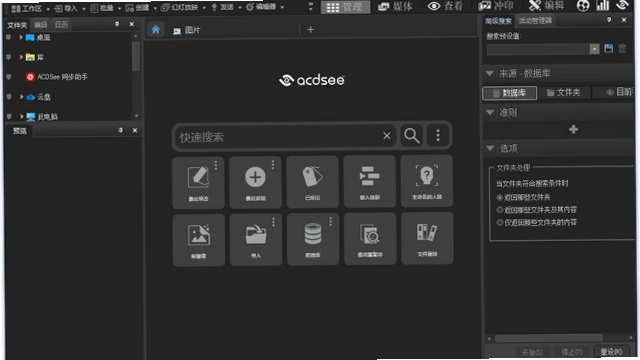Screen dimensions: 640x360
Task: Open the tagged tile with price-tag icon
Action: [x=313, y=182]
